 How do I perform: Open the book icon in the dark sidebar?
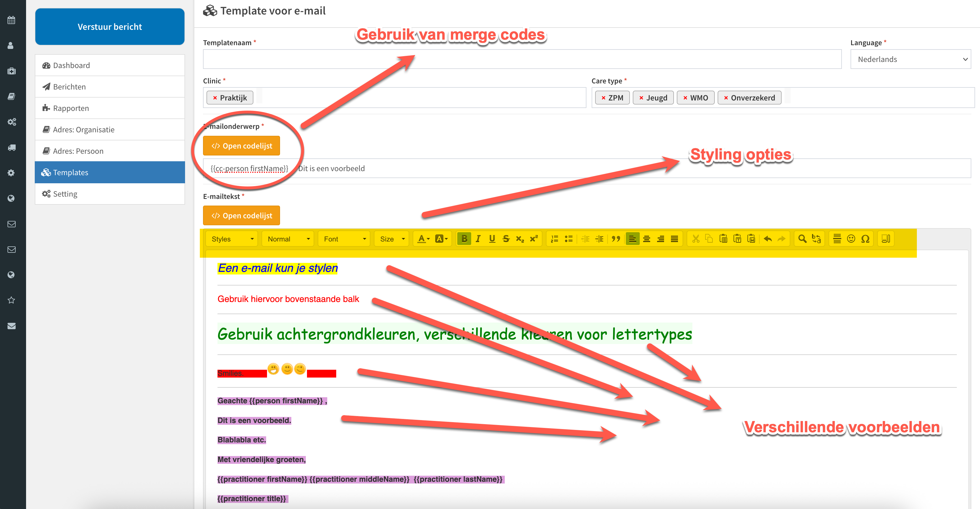[11, 97]
